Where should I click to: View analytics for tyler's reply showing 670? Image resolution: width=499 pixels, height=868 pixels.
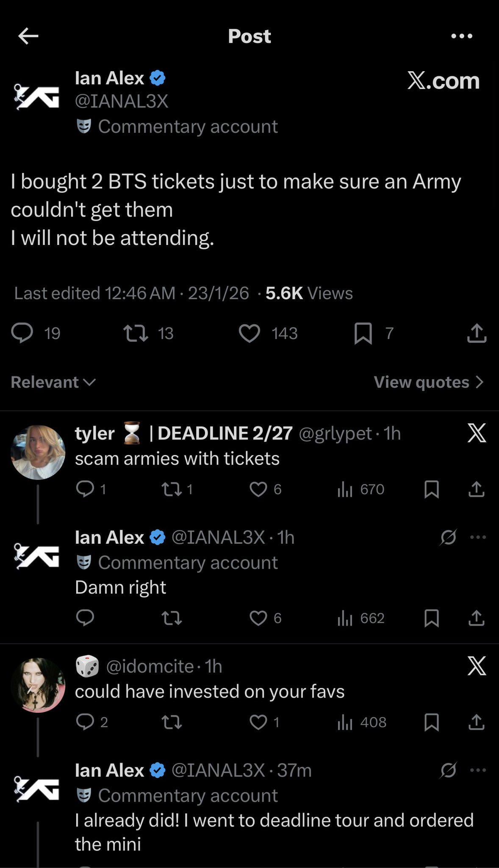coord(361,490)
